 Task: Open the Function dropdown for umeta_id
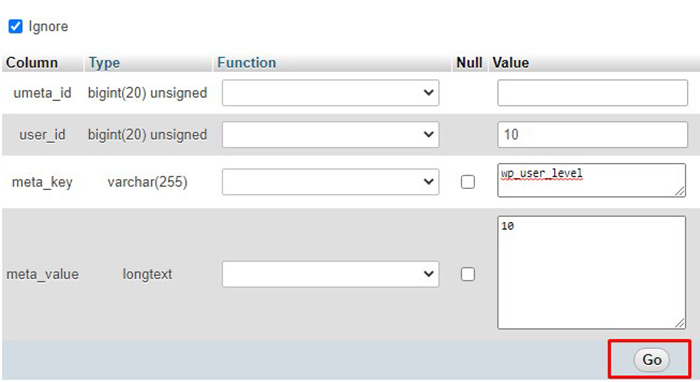pos(330,93)
